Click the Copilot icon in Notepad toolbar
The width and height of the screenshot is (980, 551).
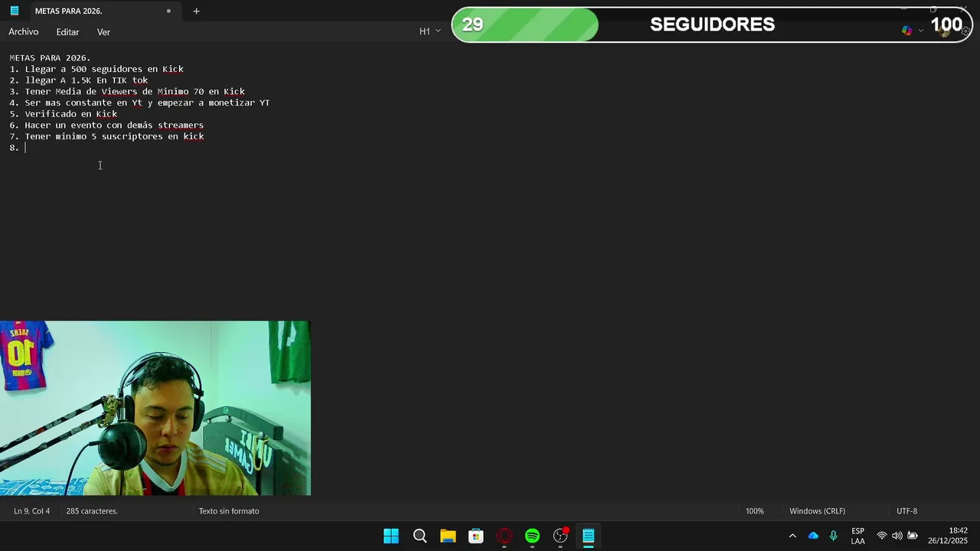coord(906,31)
